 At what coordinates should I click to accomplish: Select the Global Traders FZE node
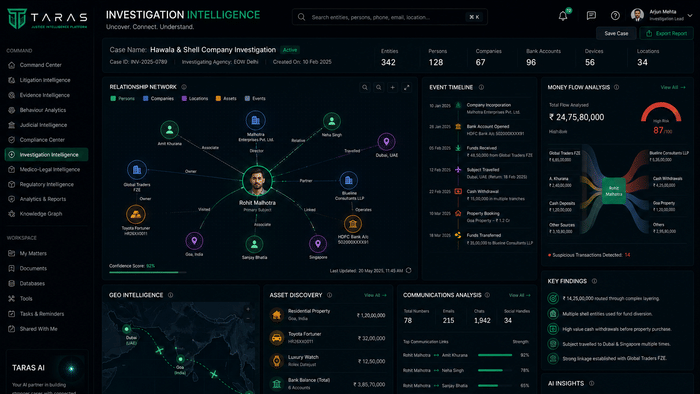pos(137,170)
